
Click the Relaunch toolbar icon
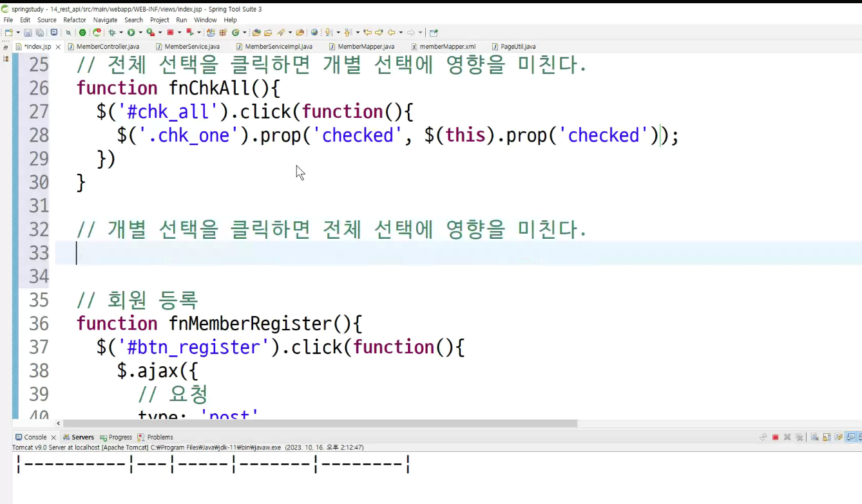[97, 32]
